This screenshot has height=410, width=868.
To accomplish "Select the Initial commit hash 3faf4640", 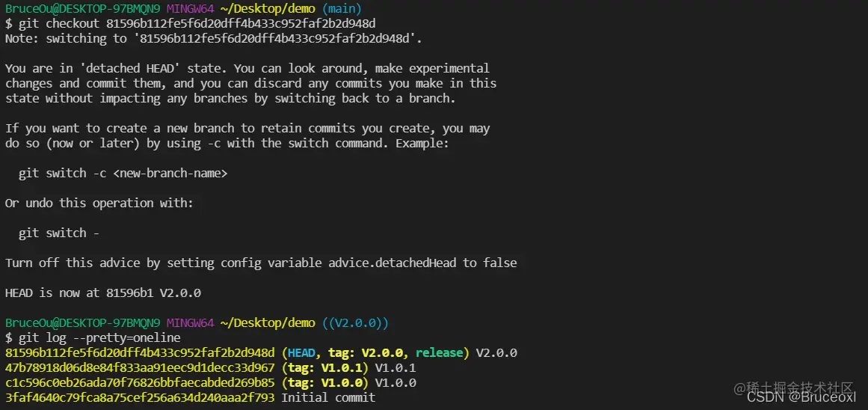I will pos(140,398).
